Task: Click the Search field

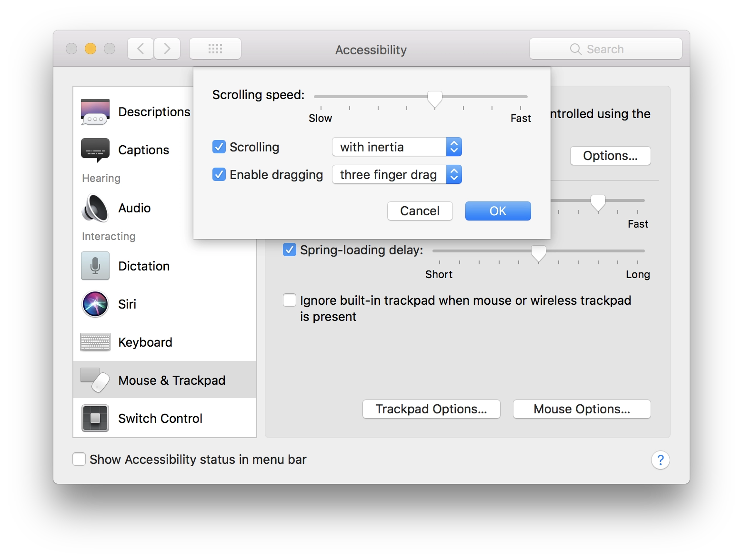Action: pos(605,49)
